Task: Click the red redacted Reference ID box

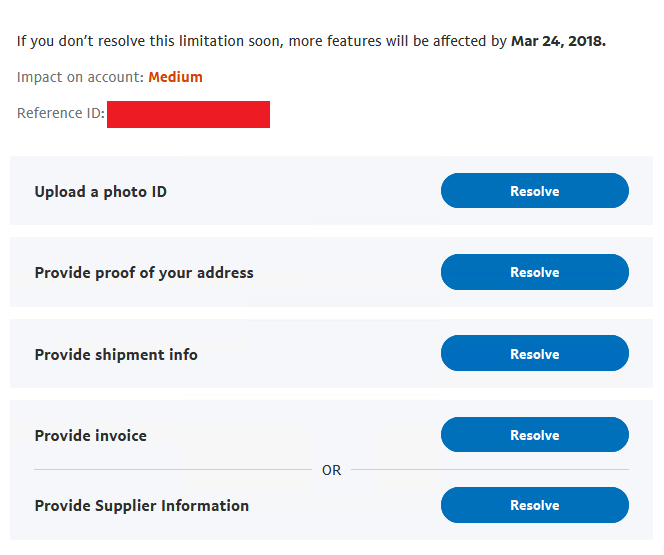Action: click(188, 114)
